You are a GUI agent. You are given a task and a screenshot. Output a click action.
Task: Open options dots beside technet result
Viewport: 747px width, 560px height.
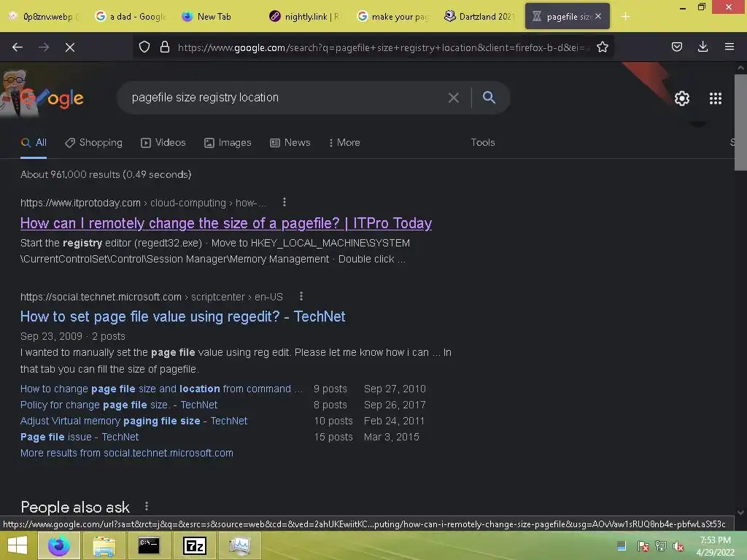point(301,296)
